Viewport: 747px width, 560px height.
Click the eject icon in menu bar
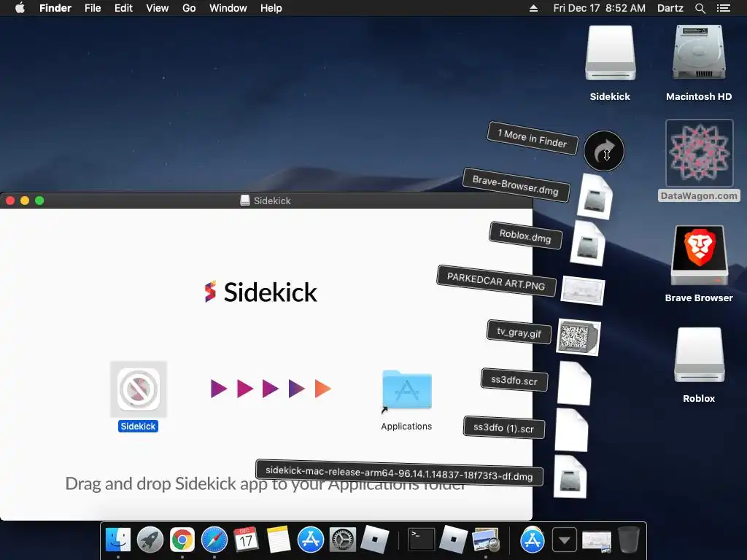533,8
